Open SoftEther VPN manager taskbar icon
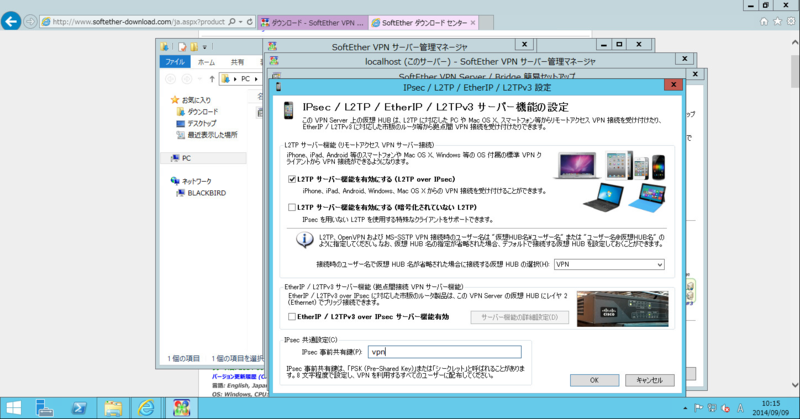Viewport: 800px width, 419px height. click(x=181, y=408)
